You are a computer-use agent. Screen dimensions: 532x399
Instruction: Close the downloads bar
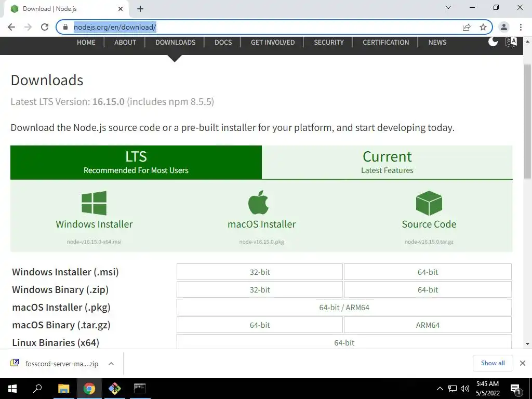pos(523,363)
